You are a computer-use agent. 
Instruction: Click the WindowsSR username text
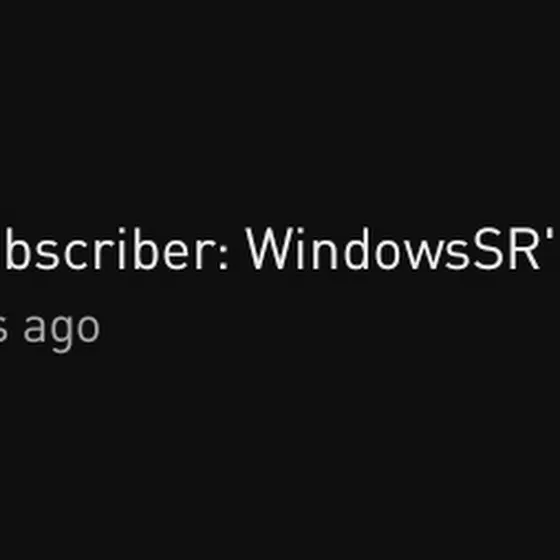(x=393, y=249)
